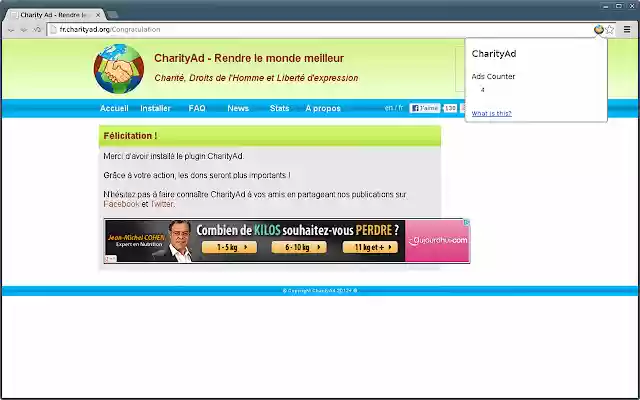Open a new tab with the new-tab button

pos(113,15)
